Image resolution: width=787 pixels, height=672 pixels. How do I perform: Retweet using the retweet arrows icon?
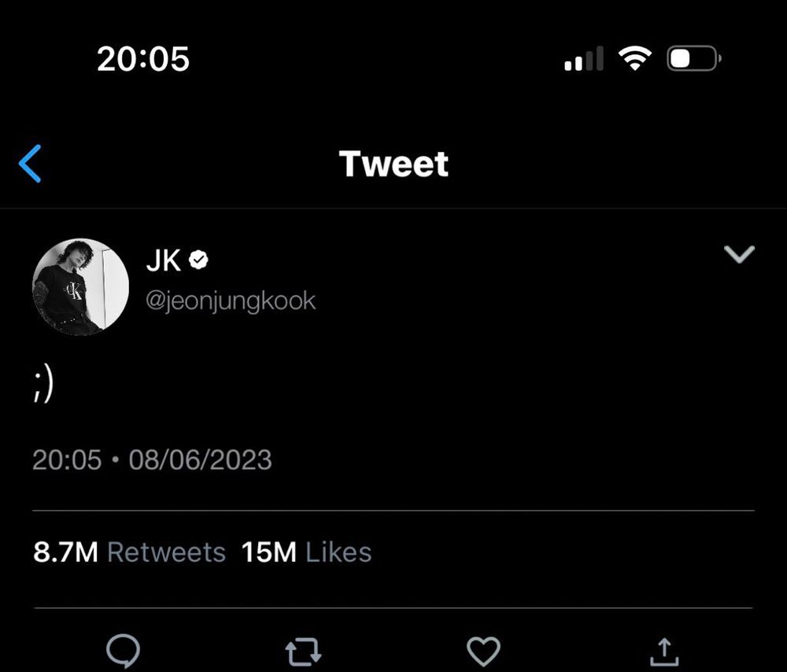point(303,651)
